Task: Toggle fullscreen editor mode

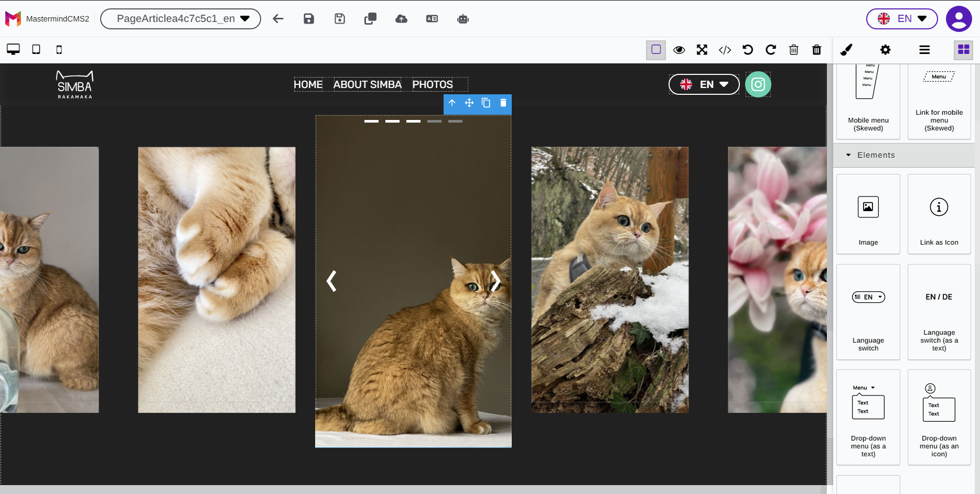Action: tap(702, 50)
